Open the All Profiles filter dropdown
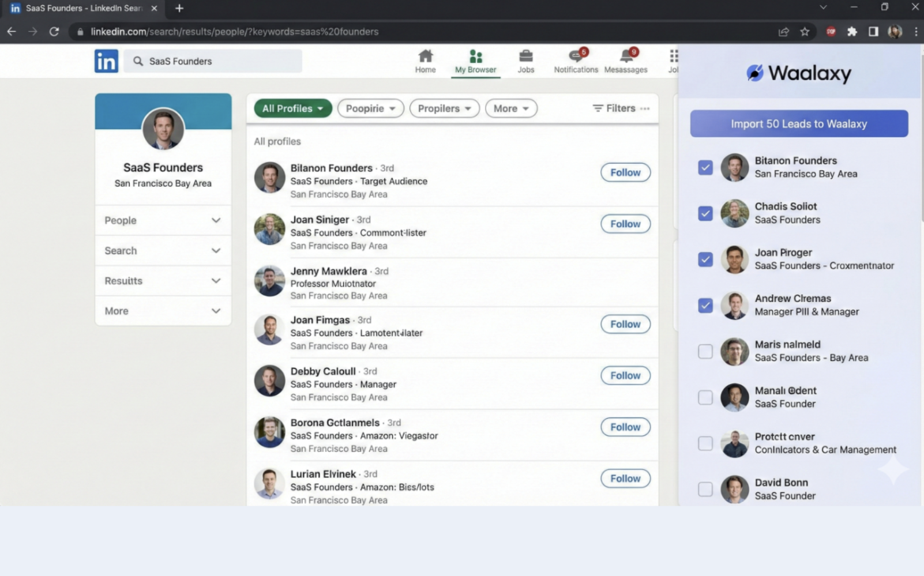The width and height of the screenshot is (924, 576). point(292,108)
